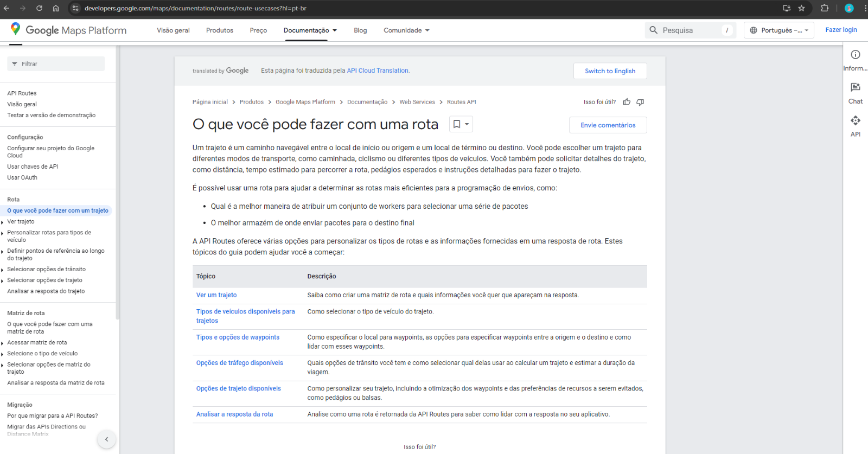Click the Produtos breadcrumb link

pyautogui.click(x=252, y=102)
